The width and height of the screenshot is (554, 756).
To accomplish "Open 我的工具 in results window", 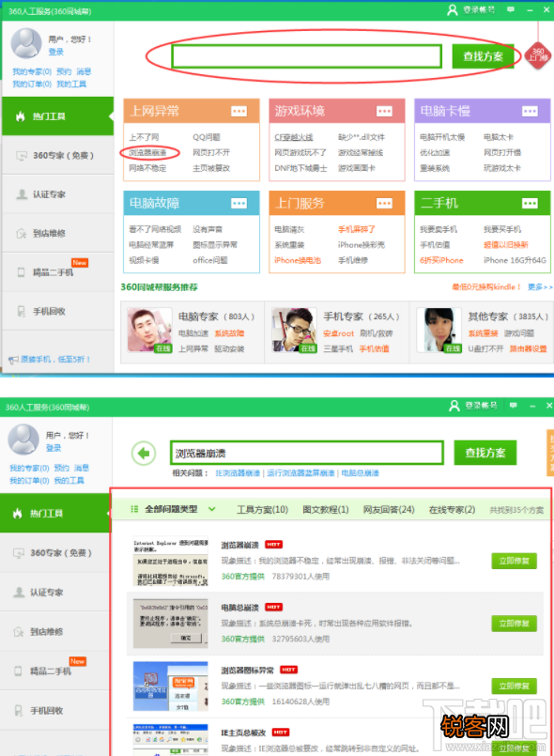I will point(69,480).
